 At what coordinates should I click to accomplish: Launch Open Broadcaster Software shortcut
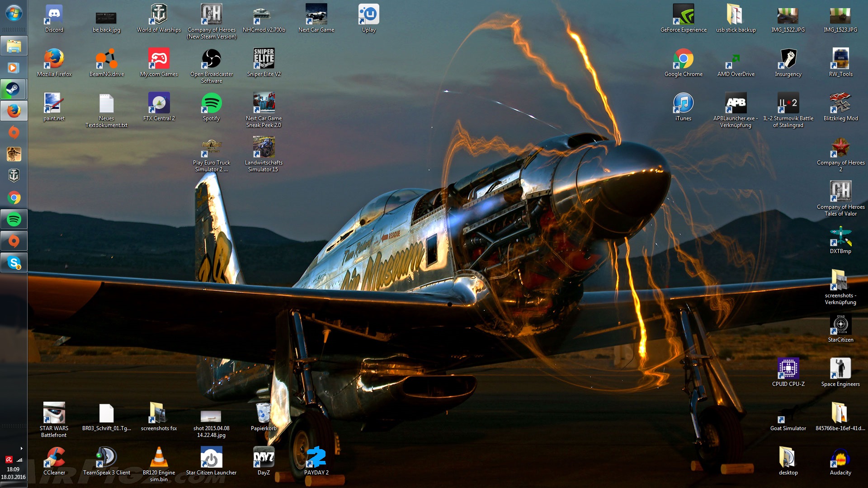[x=211, y=59]
